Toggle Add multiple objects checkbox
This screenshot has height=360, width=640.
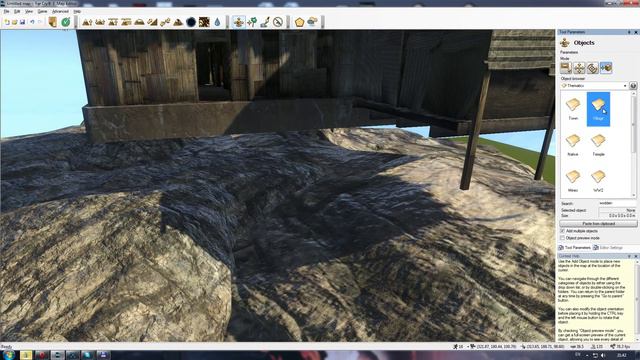562,231
